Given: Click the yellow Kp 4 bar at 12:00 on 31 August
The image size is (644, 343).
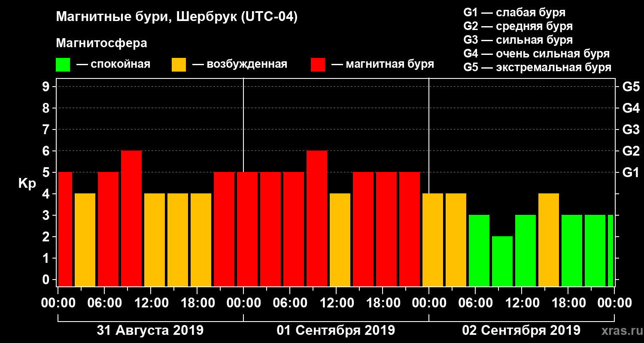Looking at the screenshot, I should [x=155, y=240].
